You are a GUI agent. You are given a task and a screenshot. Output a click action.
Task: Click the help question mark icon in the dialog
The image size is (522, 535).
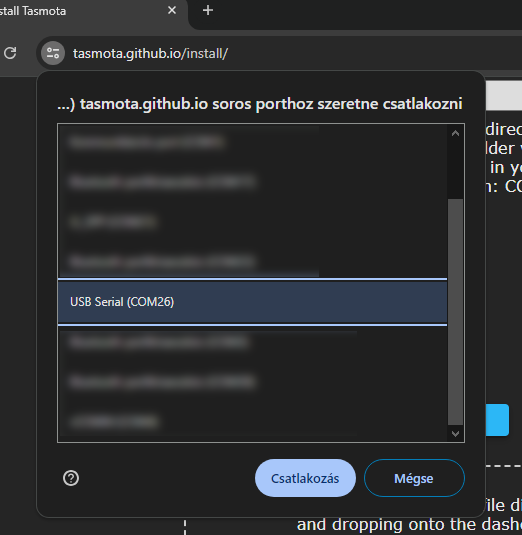[71, 478]
